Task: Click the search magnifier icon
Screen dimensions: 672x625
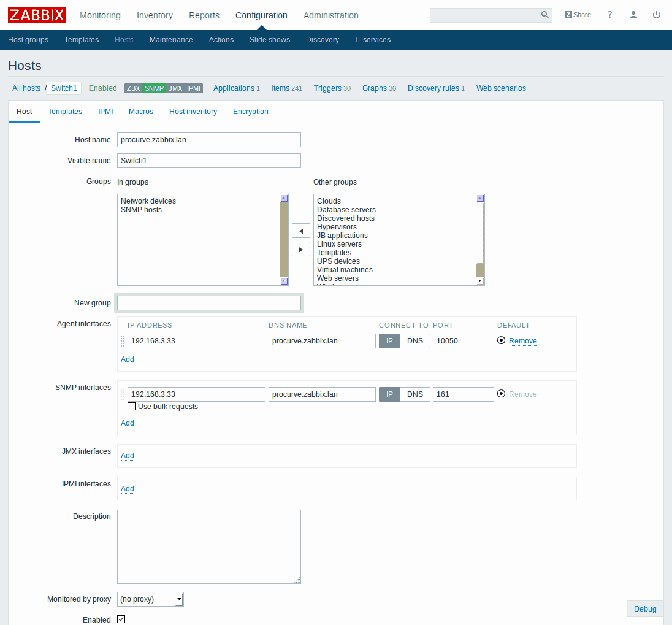Action: [544, 15]
